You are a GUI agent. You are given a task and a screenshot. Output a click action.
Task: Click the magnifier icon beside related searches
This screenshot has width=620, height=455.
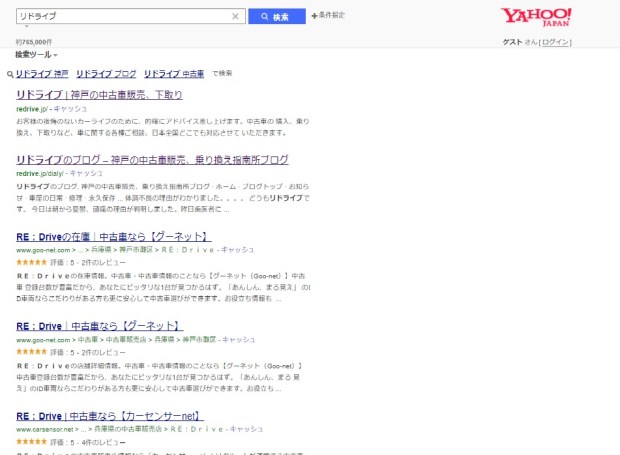point(10,74)
